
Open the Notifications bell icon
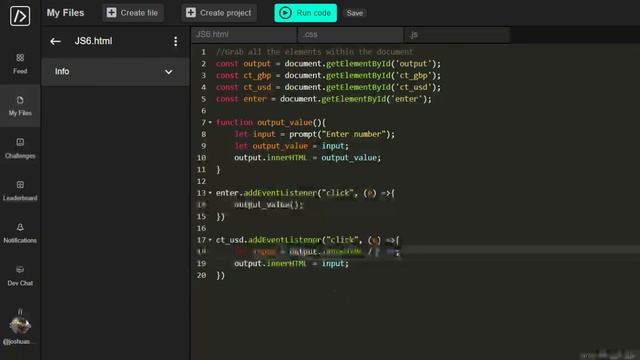click(20, 227)
